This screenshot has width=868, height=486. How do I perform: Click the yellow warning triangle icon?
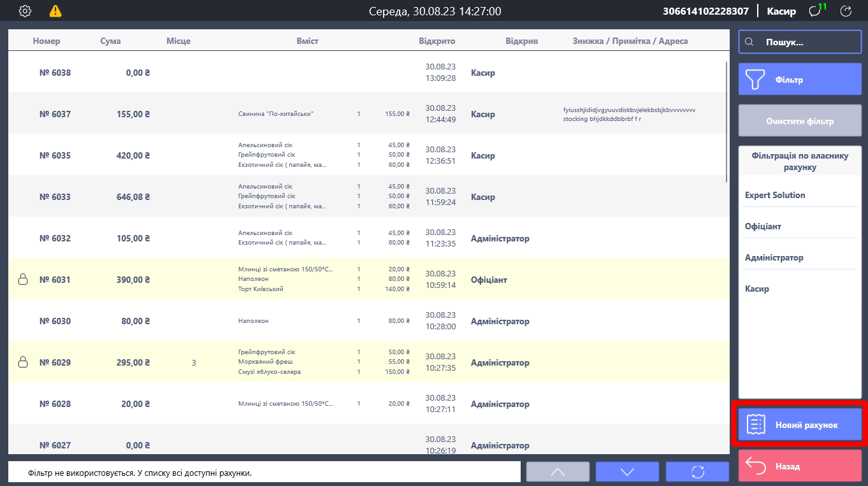point(55,11)
